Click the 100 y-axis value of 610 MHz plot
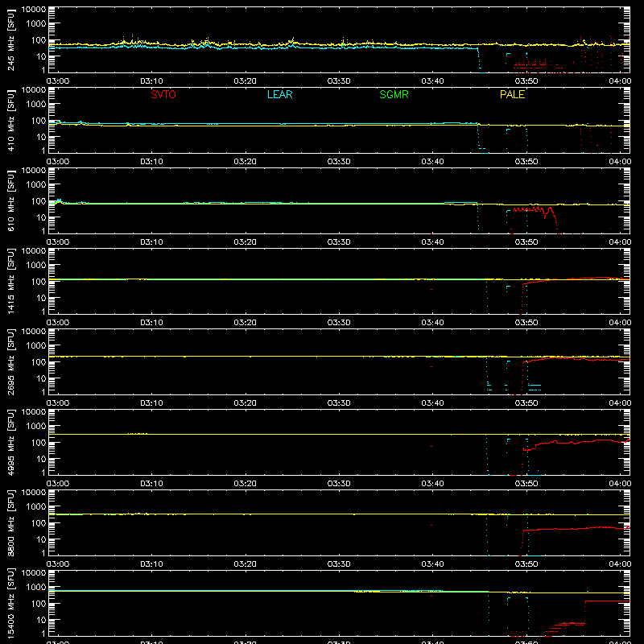Screen dimensions: 644x644 [x=39, y=201]
